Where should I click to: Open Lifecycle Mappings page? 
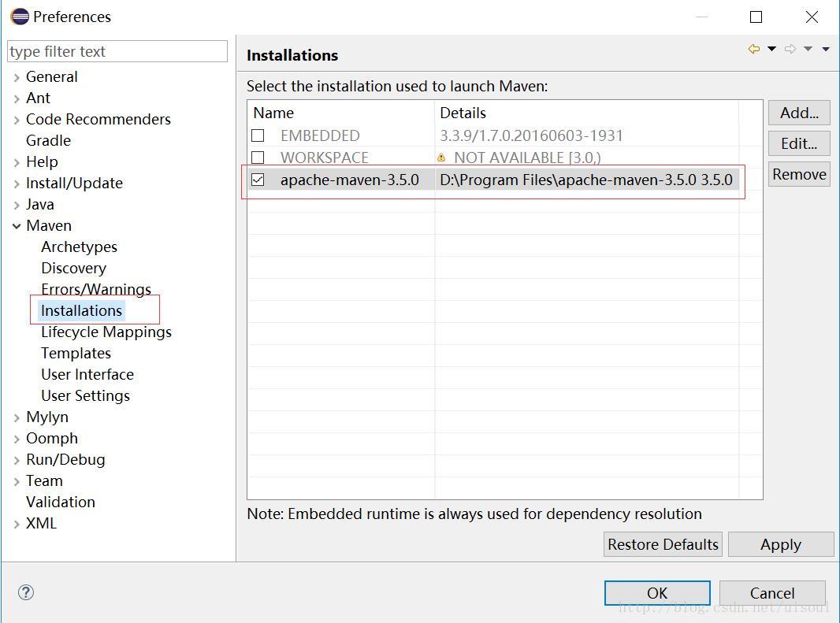106,332
